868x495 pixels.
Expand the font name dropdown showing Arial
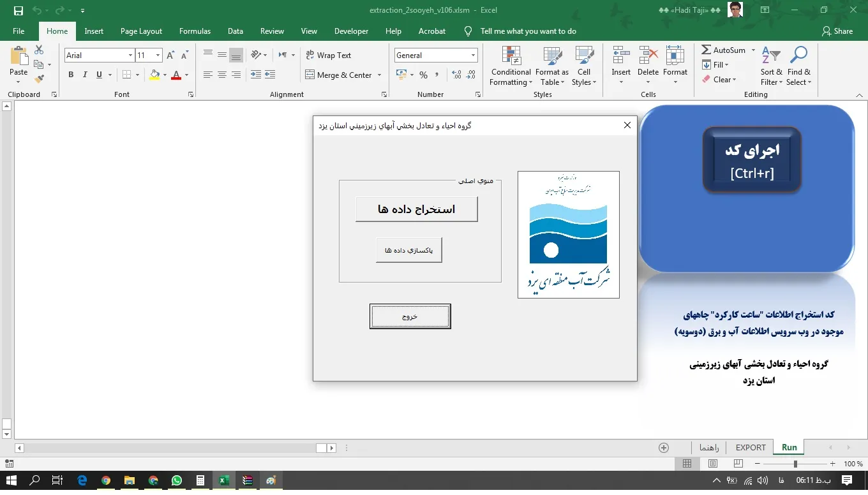point(130,55)
